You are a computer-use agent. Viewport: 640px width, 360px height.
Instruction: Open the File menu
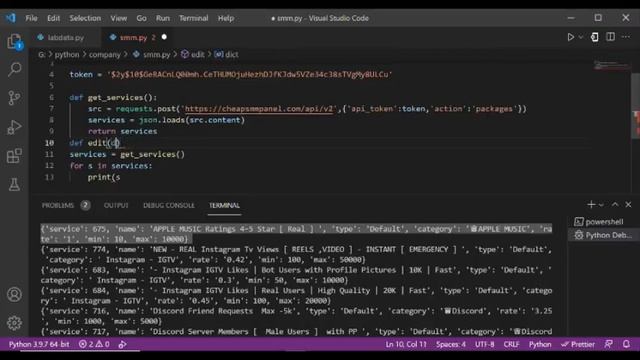[31, 18]
